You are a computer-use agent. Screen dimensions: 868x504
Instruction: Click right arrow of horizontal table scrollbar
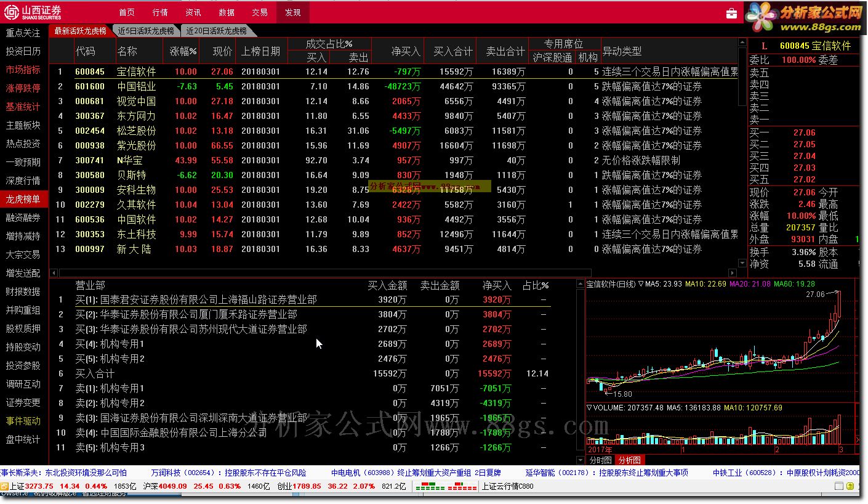732,273
